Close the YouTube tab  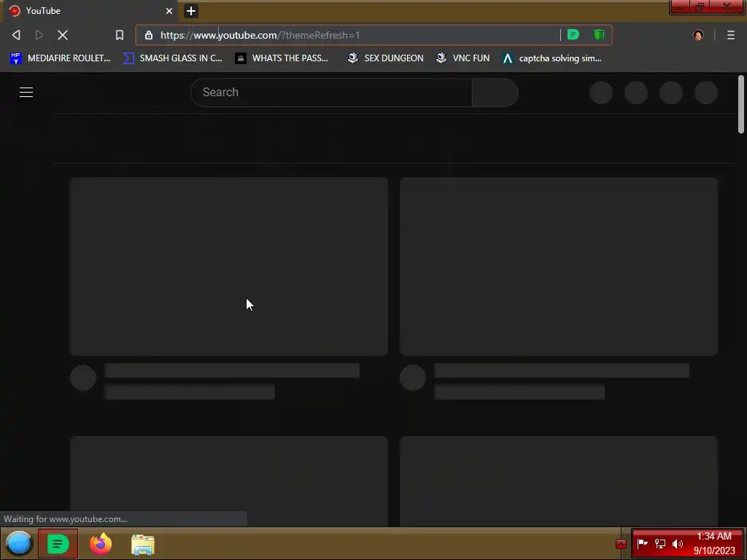[x=169, y=11]
